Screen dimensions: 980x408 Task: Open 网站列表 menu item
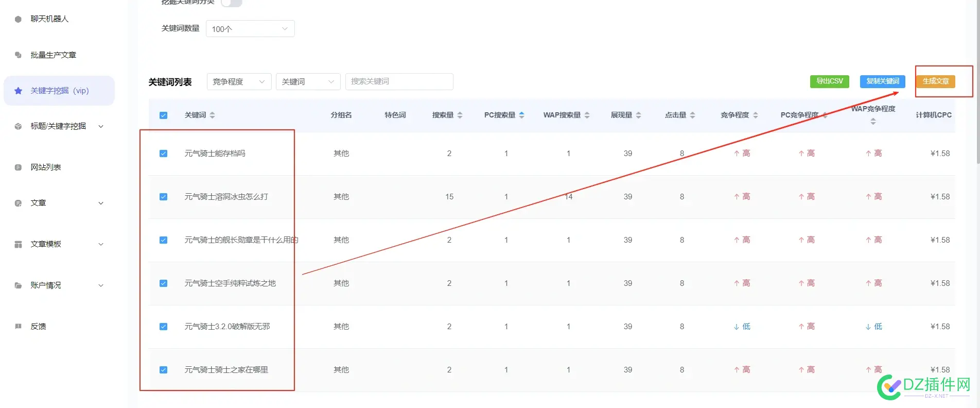point(45,167)
